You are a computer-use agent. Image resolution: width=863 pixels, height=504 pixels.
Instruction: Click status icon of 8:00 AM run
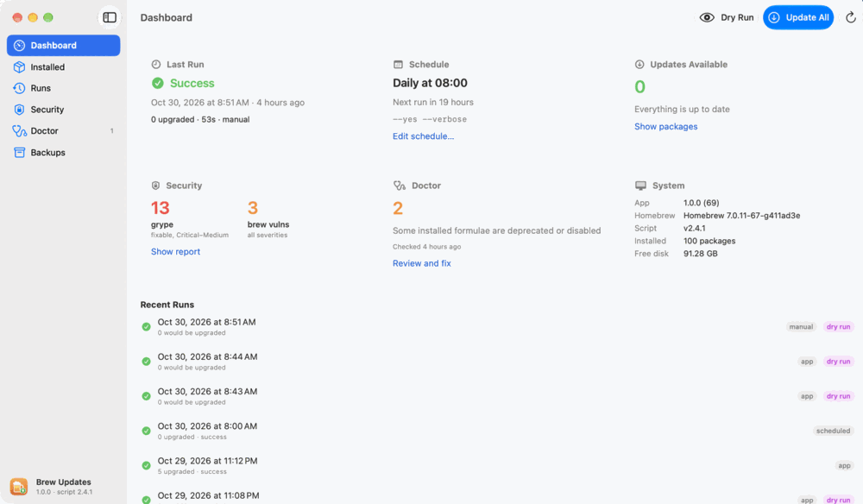coord(147,431)
